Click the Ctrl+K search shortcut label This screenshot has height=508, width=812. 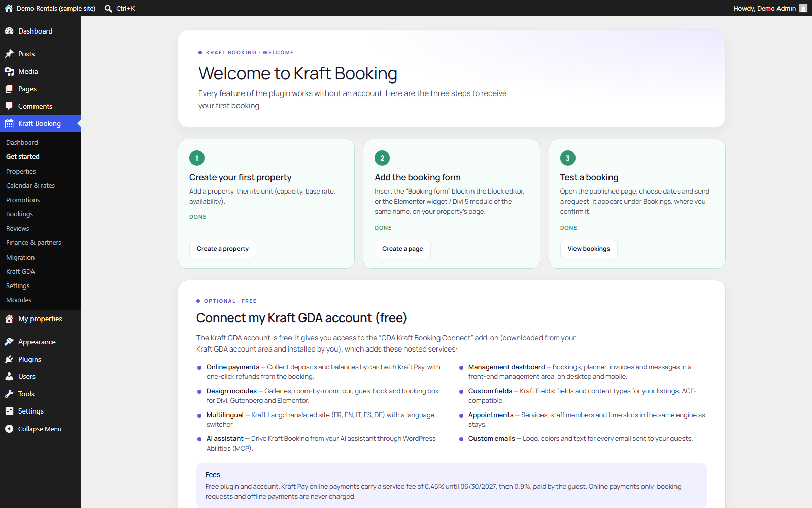(125, 8)
